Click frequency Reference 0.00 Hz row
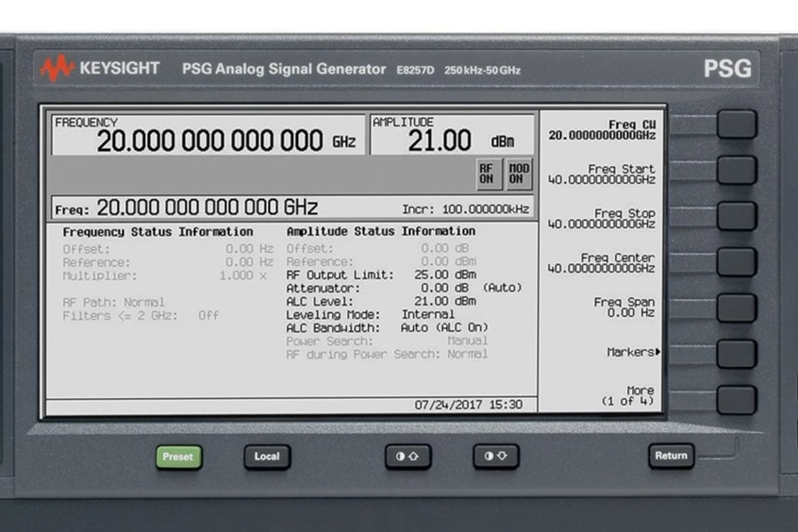This screenshot has height=532, width=798. [168, 262]
